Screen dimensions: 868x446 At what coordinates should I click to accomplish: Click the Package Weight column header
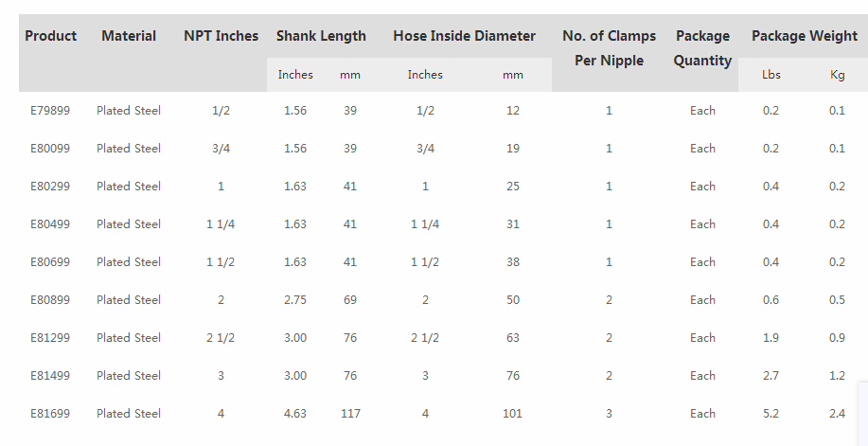pos(804,36)
